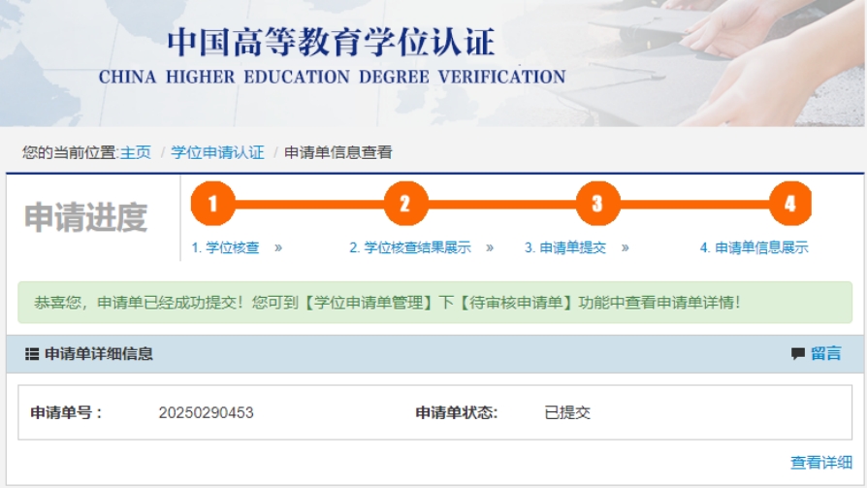Open 学位申请认证 breadcrumb link
868x488 pixels.
coord(217,152)
